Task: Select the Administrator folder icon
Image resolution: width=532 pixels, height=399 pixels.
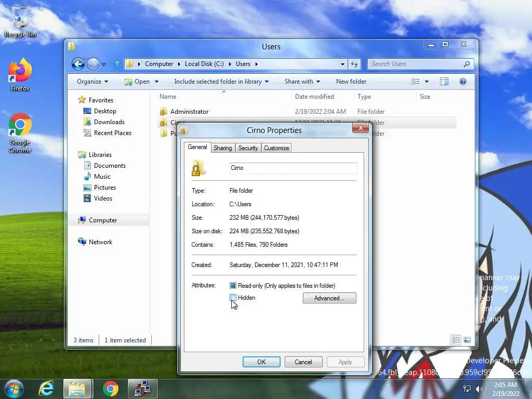Action: coord(164,111)
